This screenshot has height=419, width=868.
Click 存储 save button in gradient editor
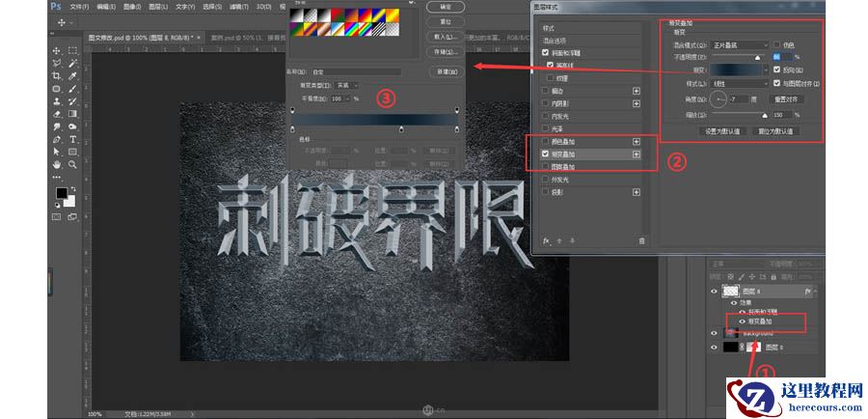[x=446, y=51]
